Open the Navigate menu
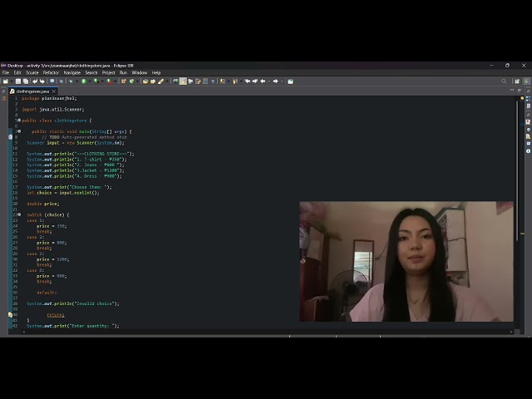532x399 pixels. (x=72, y=72)
